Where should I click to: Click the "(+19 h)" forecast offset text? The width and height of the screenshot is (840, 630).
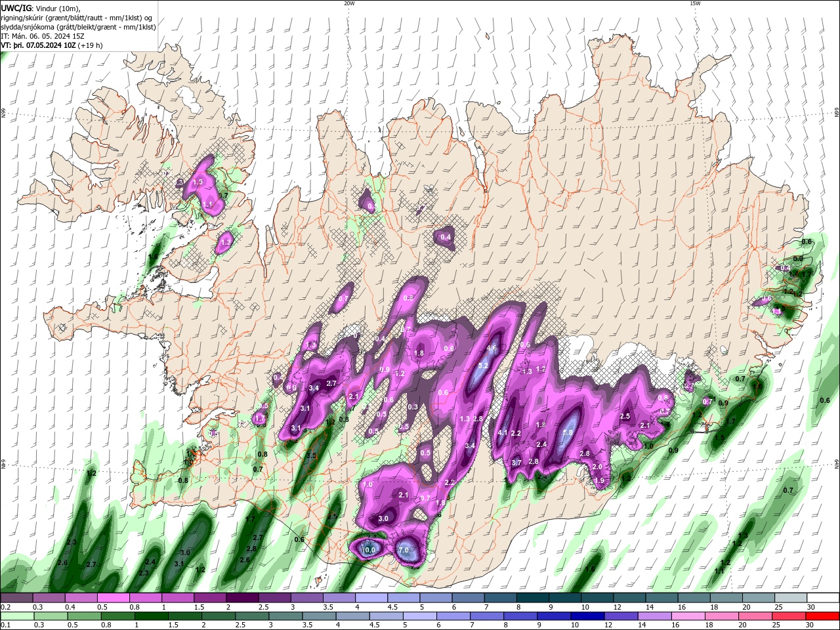[x=90, y=45]
